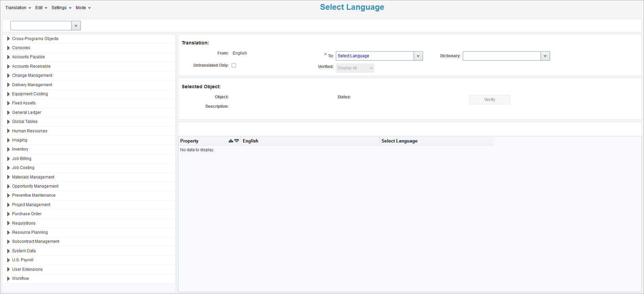Select the Purchase Order tree item
This screenshot has width=644, height=294.
[27, 214]
